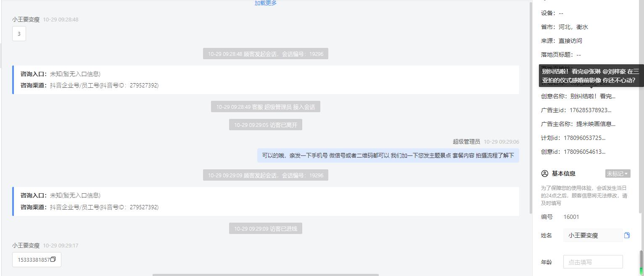Screen dimensions: 644x276
Task: Click 加载更多 to load earlier messages
Action: 266,3
